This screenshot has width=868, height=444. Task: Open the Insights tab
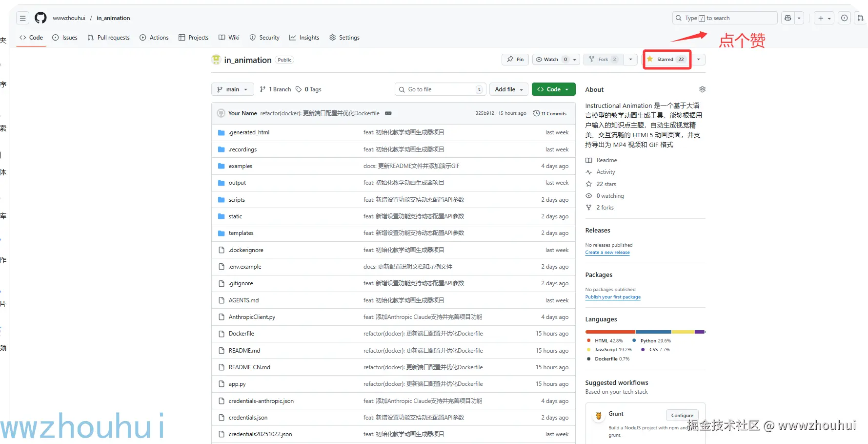tap(304, 38)
